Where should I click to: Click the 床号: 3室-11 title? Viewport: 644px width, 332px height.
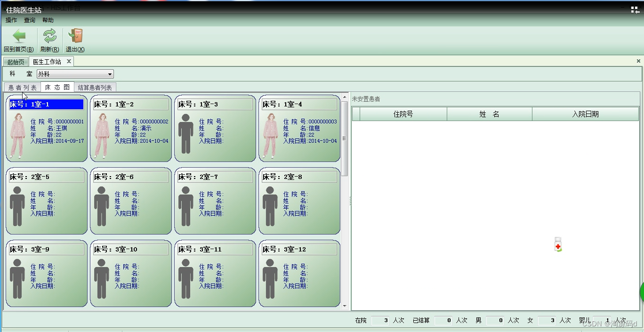point(215,249)
